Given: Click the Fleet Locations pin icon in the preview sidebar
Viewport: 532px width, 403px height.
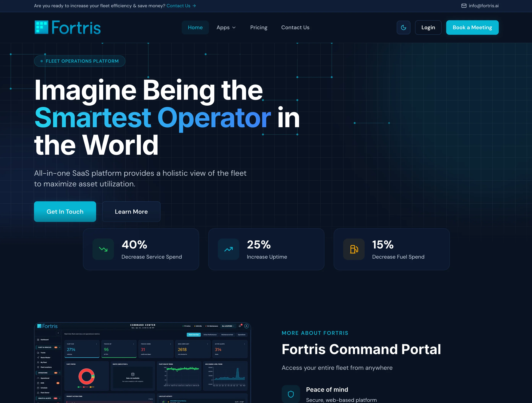Looking at the screenshot, I should click(x=38, y=367).
